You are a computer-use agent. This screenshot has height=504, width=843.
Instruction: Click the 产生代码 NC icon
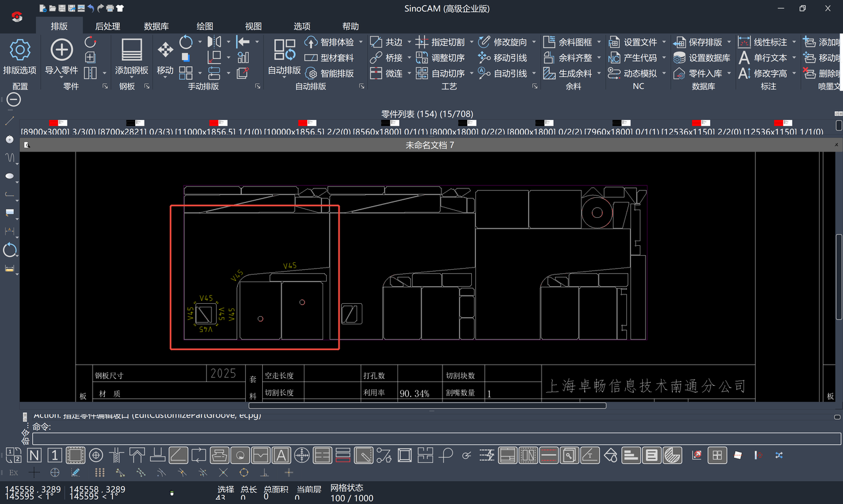[x=614, y=58]
